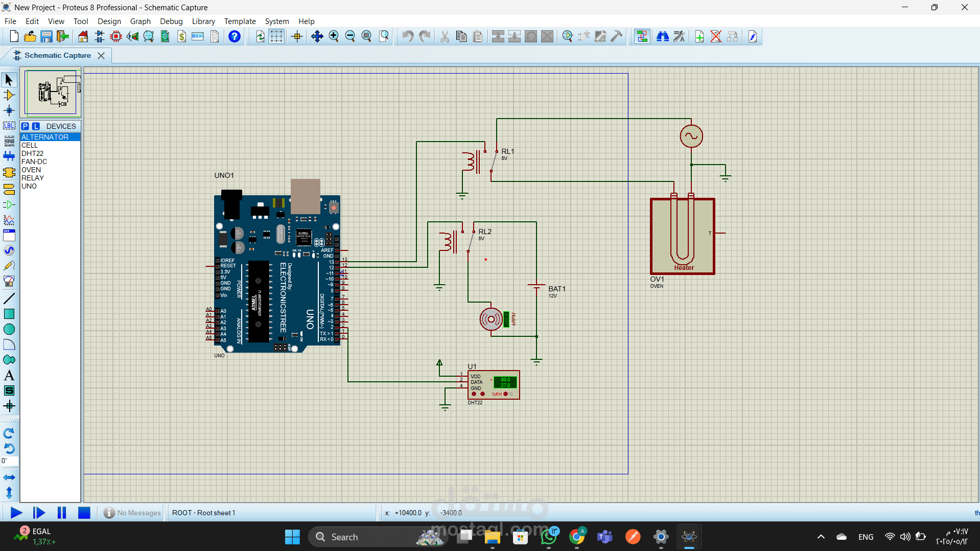Image resolution: width=980 pixels, height=551 pixels.
Task: Select DHT22 in the devices list
Action: (50, 153)
